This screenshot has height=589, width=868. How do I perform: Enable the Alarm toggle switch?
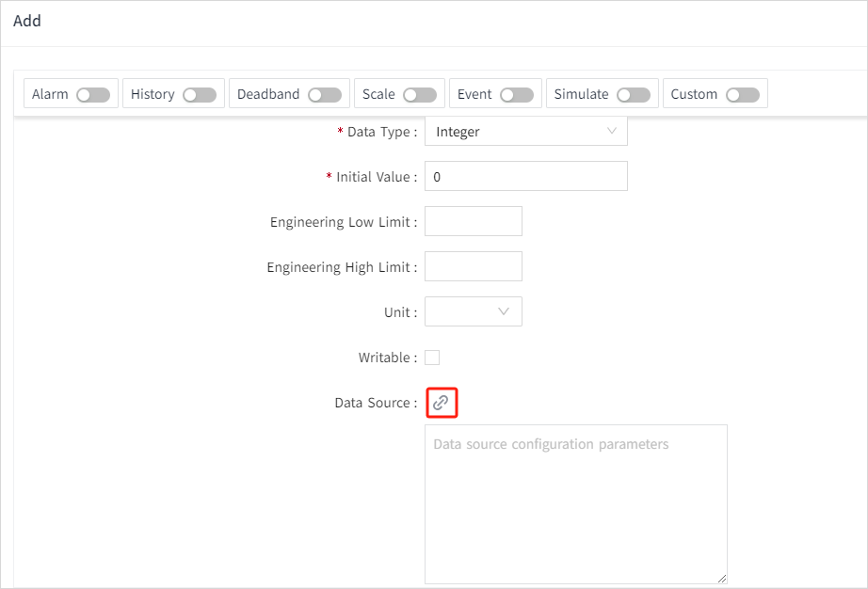[x=93, y=95]
